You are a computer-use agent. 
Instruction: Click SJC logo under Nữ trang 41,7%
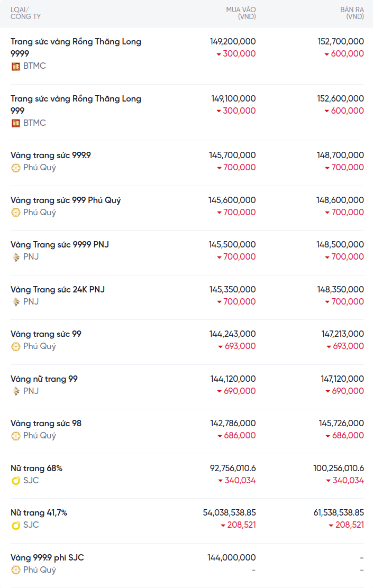[16, 525]
